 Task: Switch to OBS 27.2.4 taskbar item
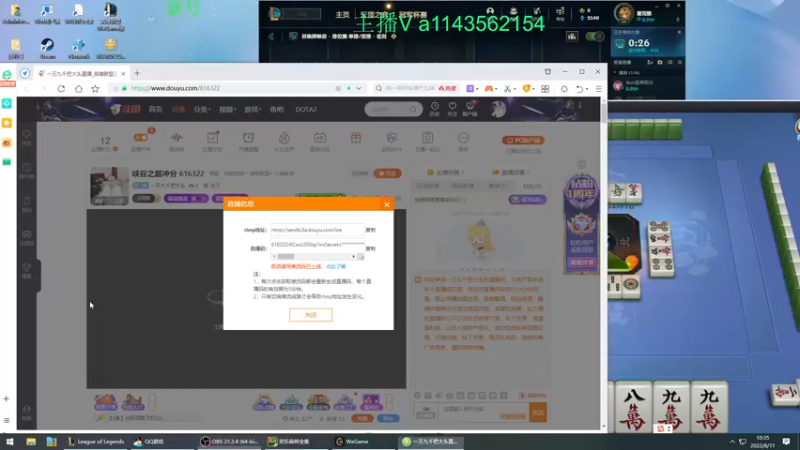point(231,442)
